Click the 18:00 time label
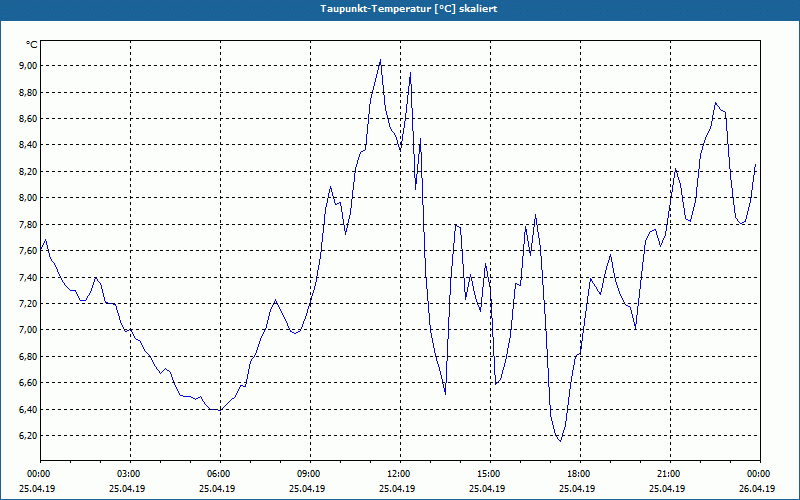800x500 pixels. tap(580, 474)
